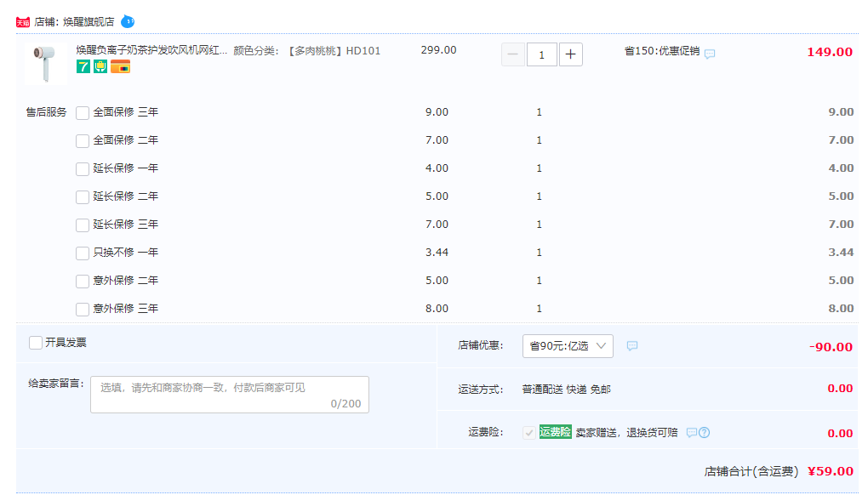Increase quantity with the plus button
This screenshot has width=868, height=495.
click(571, 54)
